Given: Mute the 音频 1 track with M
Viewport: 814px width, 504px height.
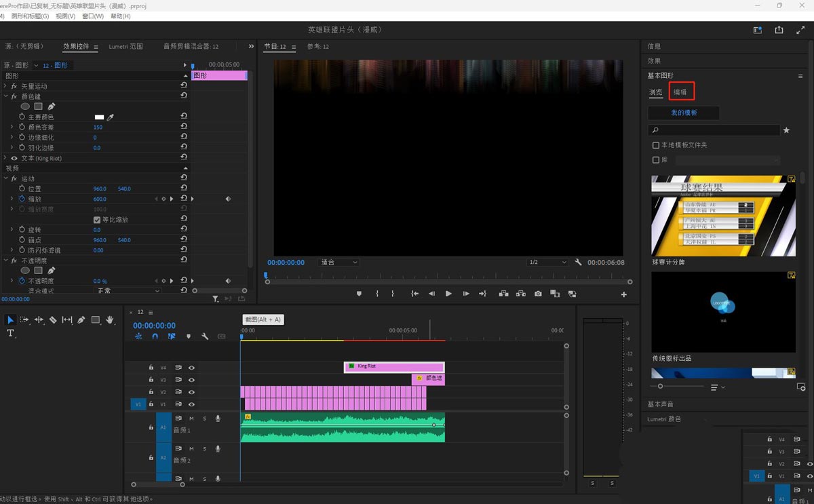Looking at the screenshot, I should click(x=191, y=419).
